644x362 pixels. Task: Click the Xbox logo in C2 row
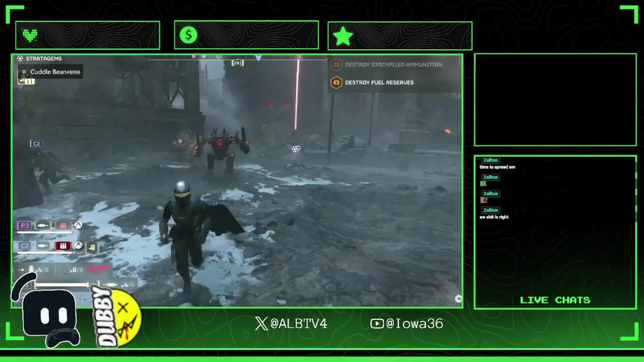tap(78, 246)
